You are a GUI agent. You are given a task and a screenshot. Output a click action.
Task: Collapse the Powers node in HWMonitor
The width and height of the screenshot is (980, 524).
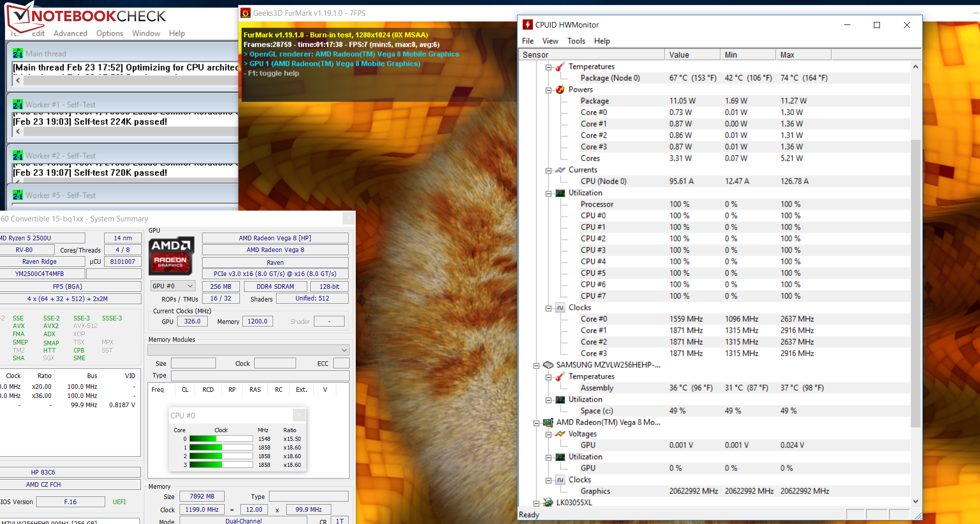click(x=548, y=90)
